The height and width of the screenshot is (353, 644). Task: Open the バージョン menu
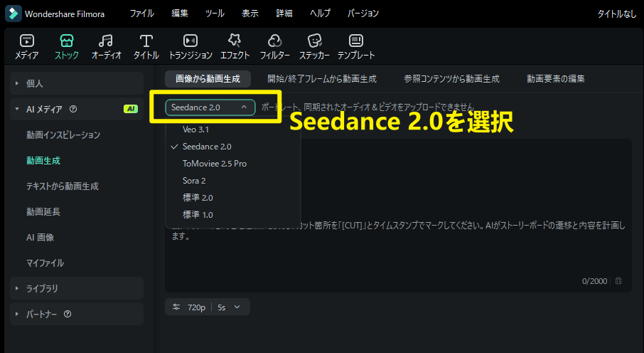[x=363, y=14]
